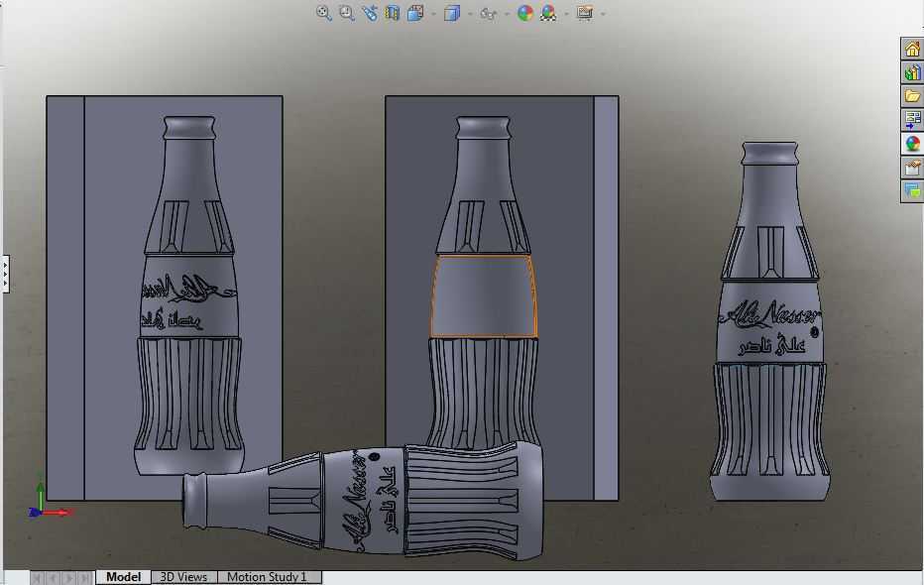Viewport: 924px width, 585px height.
Task: Open the Section View tool
Action: [x=393, y=12]
